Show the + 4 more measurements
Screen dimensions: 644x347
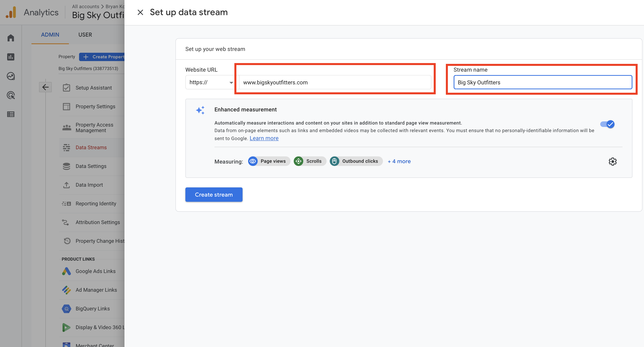399,161
